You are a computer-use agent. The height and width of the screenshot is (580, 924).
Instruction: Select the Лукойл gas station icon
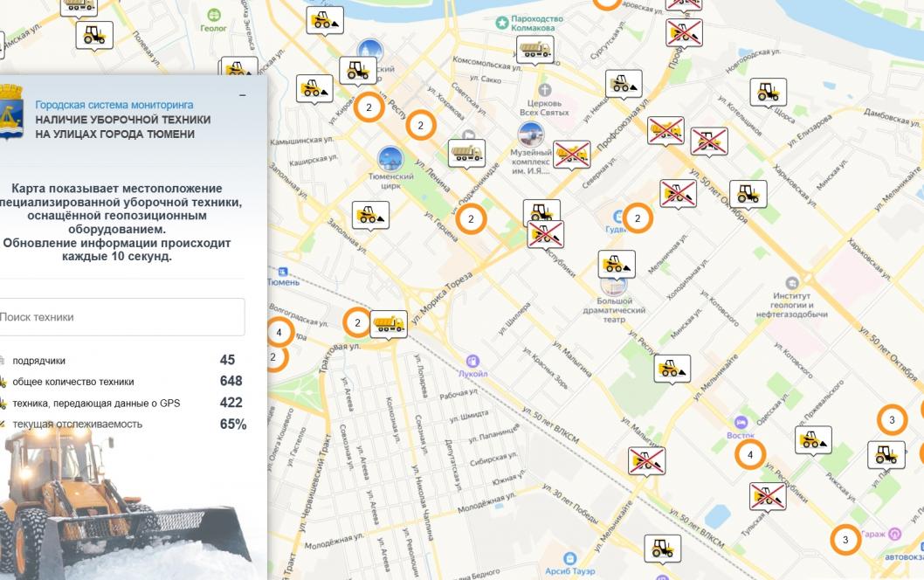point(472,360)
